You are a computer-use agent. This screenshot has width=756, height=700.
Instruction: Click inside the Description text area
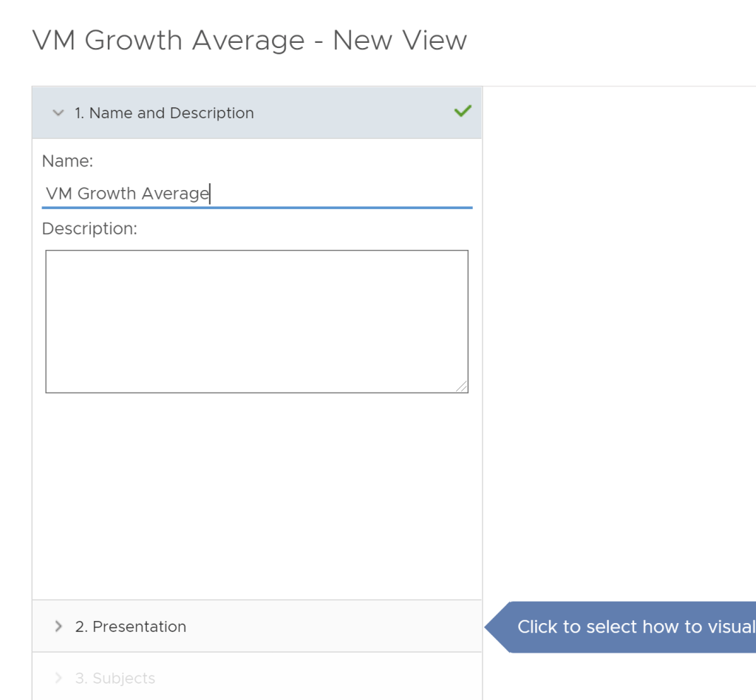(x=256, y=321)
